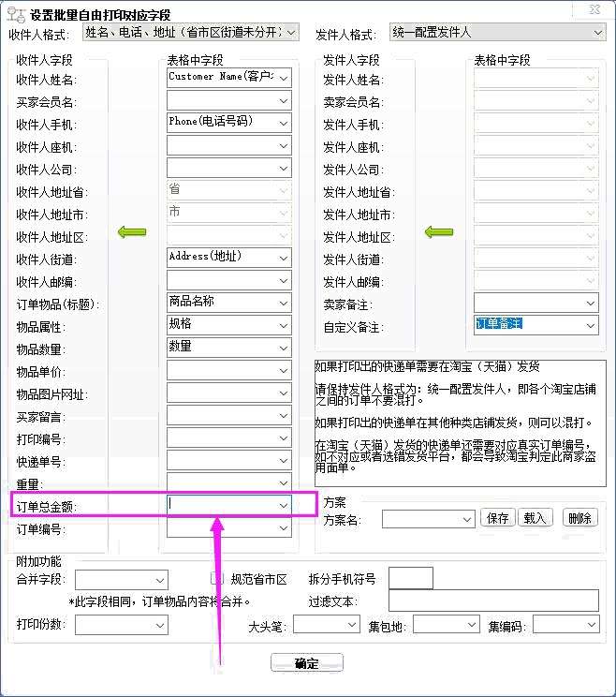
Task: Open the 集包地 dropdown
Action: pos(447,624)
